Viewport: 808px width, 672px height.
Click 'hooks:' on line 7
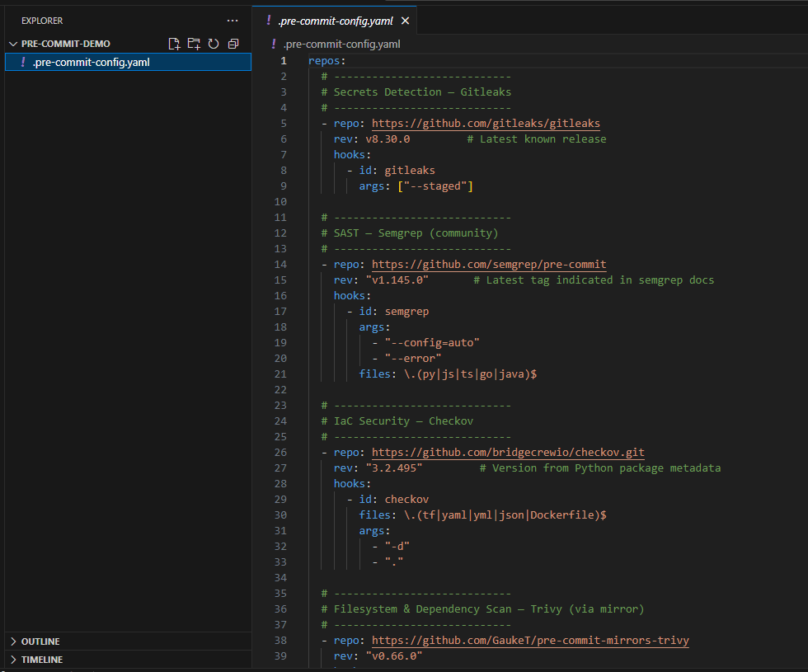point(352,155)
